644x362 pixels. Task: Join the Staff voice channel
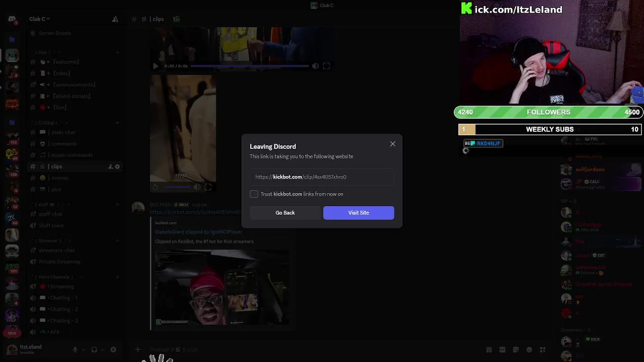coord(51,226)
